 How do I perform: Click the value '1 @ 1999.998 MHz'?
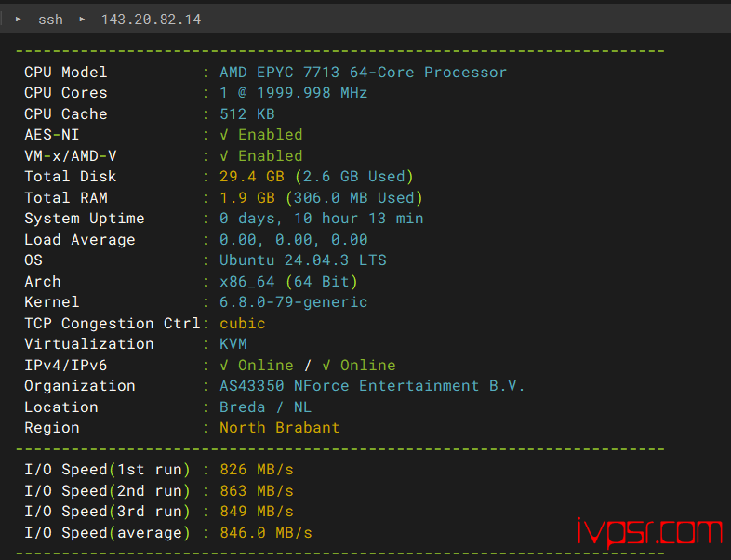coord(294,93)
